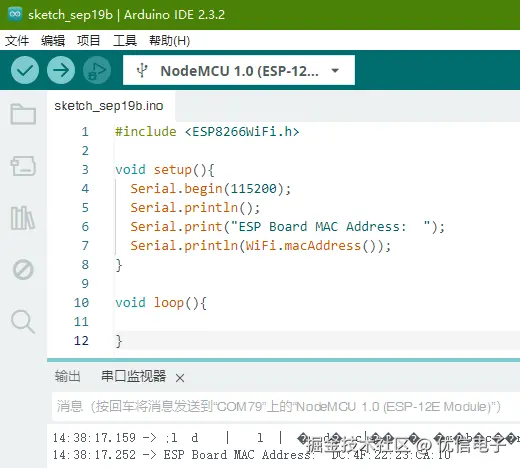Open the 工具 menu
Screen dimensions: 520x468
[x=125, y=41]
